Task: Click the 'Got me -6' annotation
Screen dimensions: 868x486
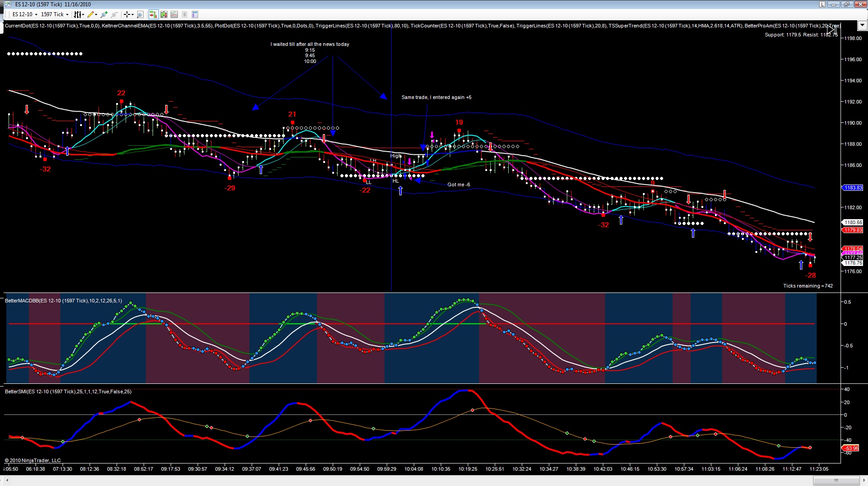Action: coord(459,184)
